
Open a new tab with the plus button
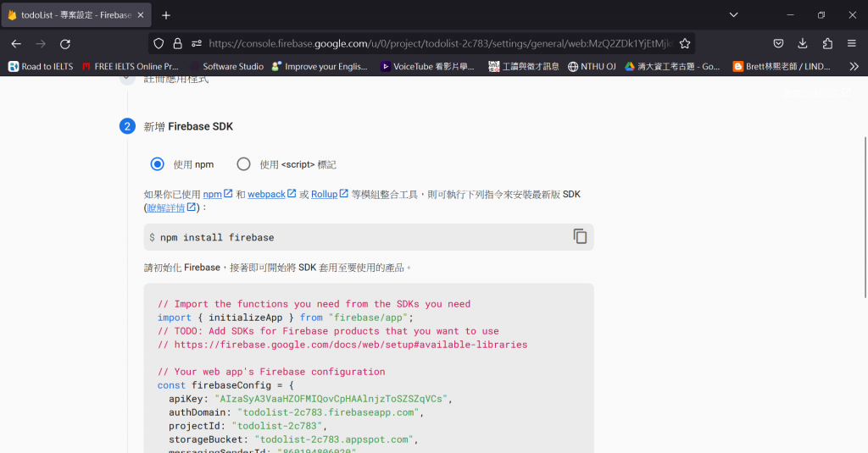(166, 15)
